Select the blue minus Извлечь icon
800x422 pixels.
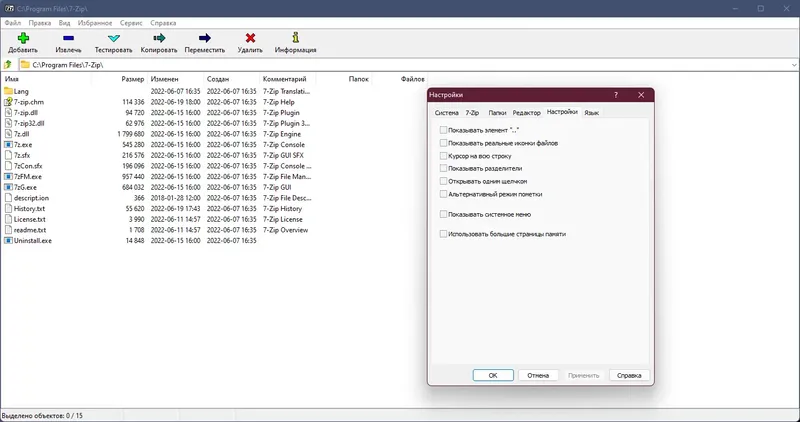pyautogui.click(x=68, y=38)
